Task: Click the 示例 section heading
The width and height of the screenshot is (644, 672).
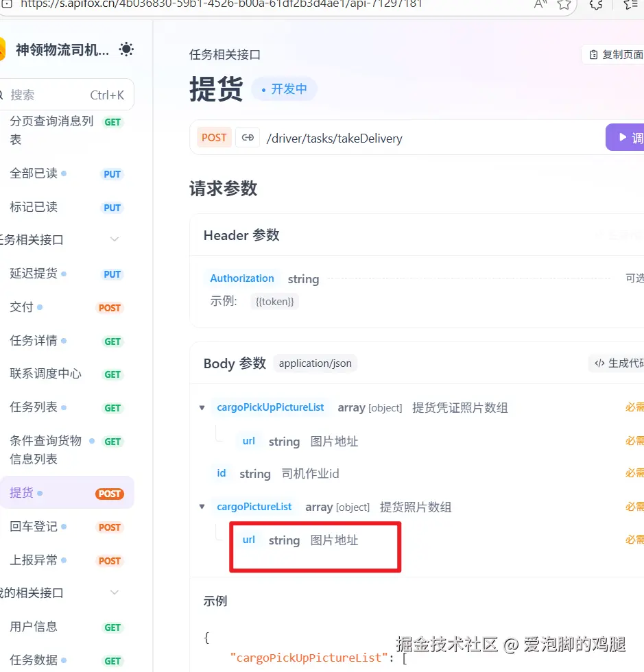Action: point(215,601)
